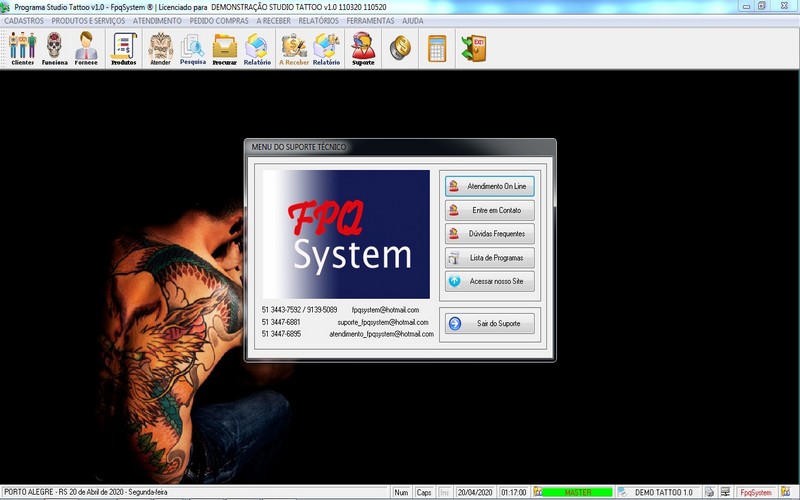This screenshot has height=500, width=800.
Task: Open the calculator icon in toolbar
Action: pyautogui.click(x=437, y=48)
